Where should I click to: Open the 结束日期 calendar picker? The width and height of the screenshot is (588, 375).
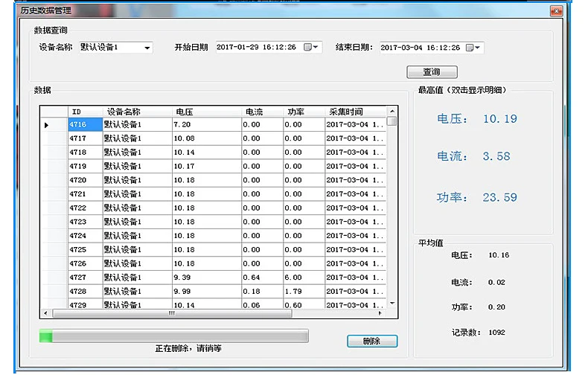click(473, 48)
